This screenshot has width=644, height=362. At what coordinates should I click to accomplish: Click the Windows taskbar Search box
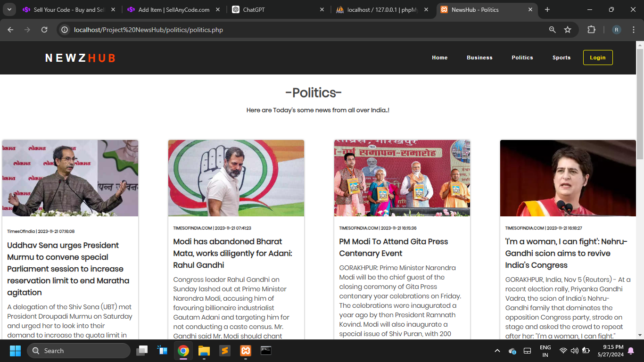pos(79,351)
